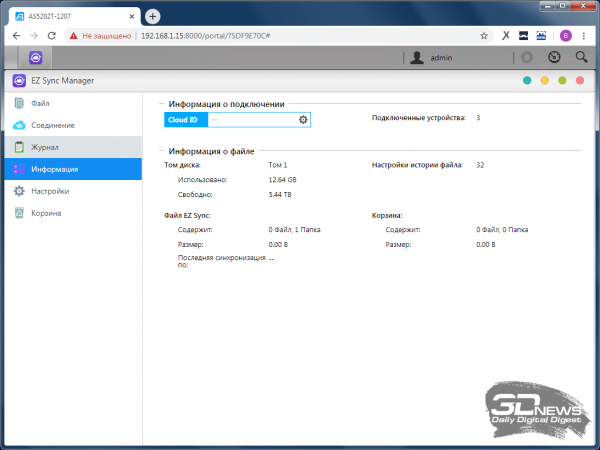This screenshot has width=600, height=450.
Task: Show desktop using top-left toggle button
Action: [x=11, y=58]
